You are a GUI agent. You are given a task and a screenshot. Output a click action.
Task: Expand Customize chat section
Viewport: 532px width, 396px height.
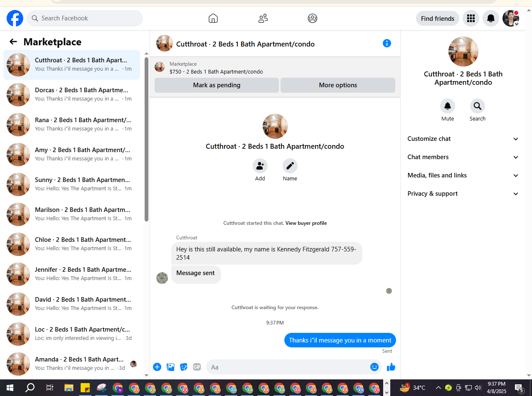(x=463, y=139)
